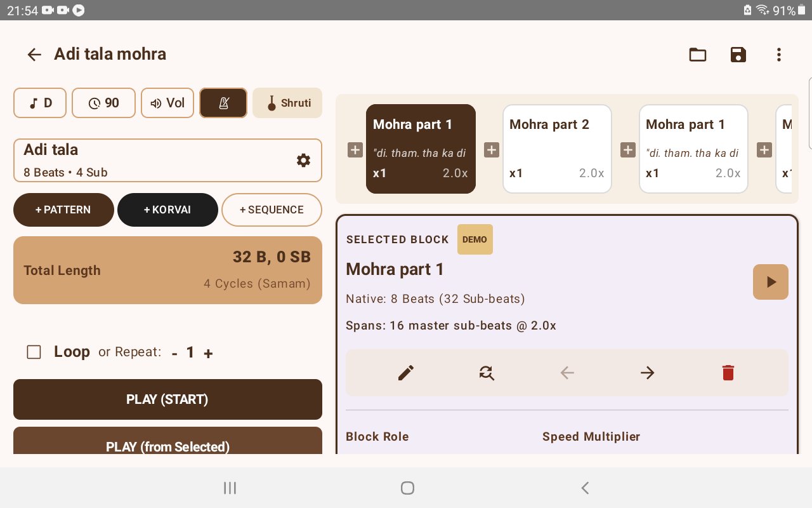
Task: Open the tempo 90 selector
Action: [104, 103]
